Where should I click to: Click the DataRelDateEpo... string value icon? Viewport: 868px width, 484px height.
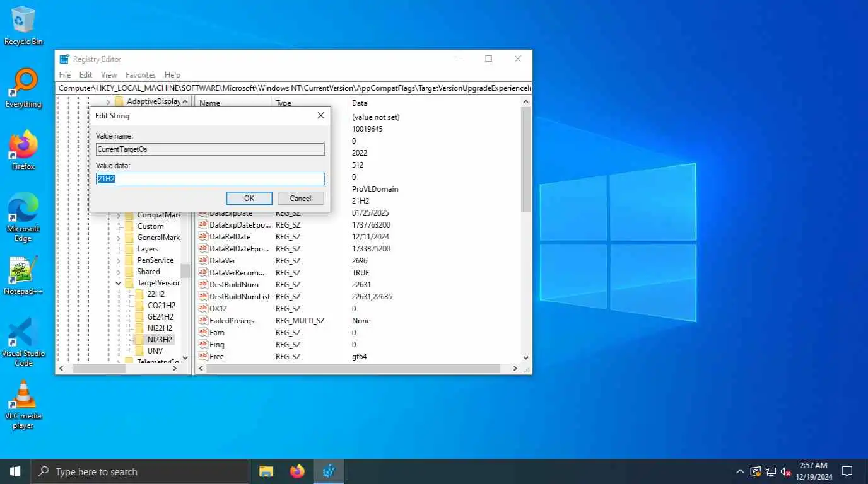(203, 248)
